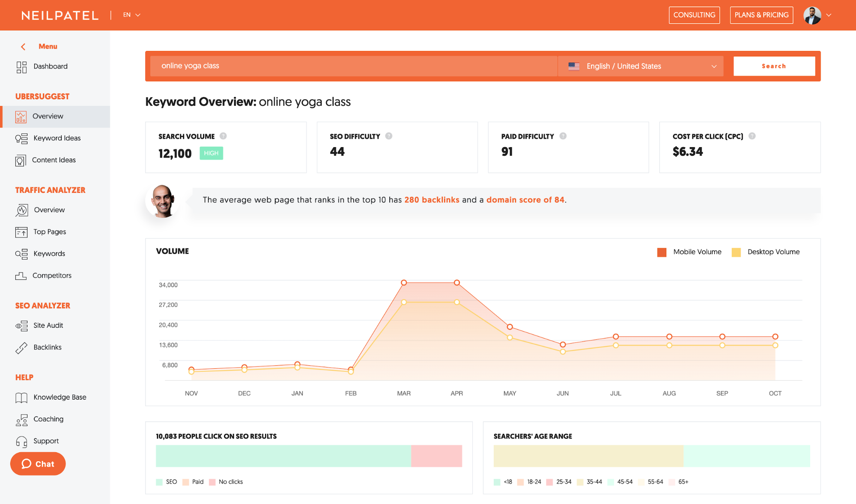Click the Competitors icon in sidebar
Image resolution: width=856 pixels, height=504 pixels.
click(x=21, y=276)
